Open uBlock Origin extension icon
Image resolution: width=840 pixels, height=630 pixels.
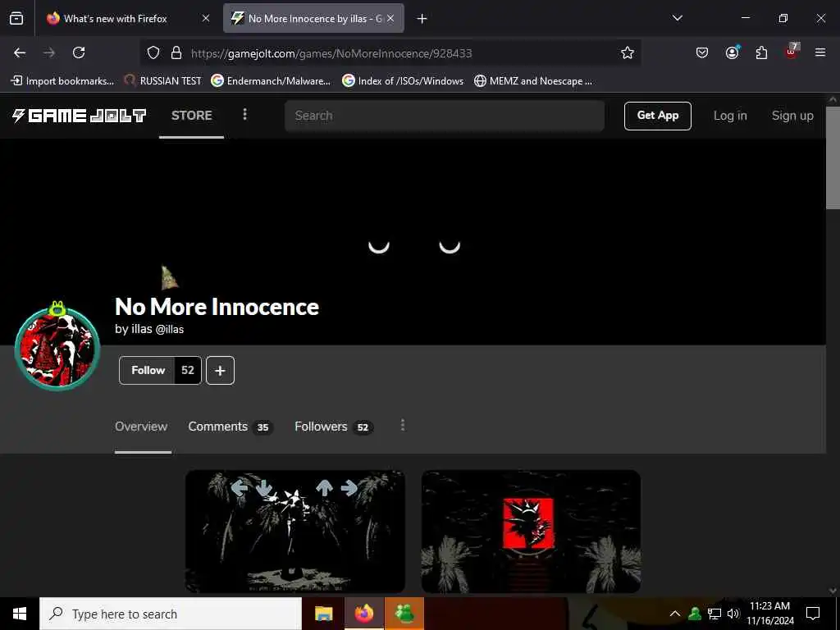tap(792, 52)
